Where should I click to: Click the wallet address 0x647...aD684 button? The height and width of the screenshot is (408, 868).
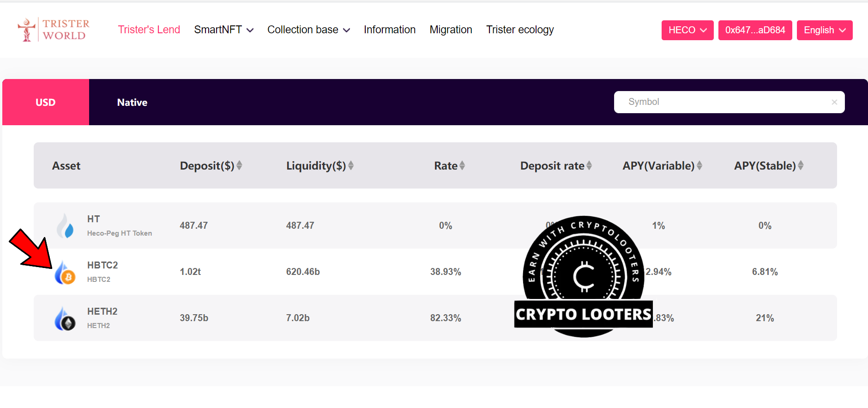pyautogui.click(x=755, y=30)
